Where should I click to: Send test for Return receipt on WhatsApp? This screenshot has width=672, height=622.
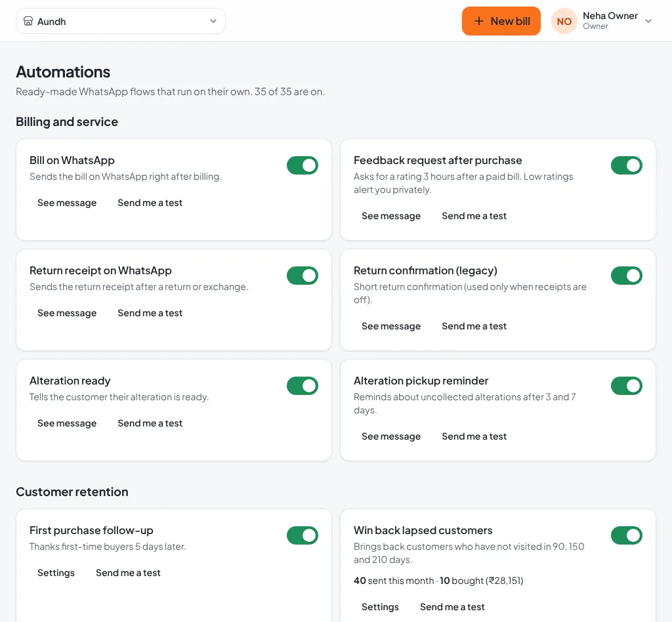[150, 313]
